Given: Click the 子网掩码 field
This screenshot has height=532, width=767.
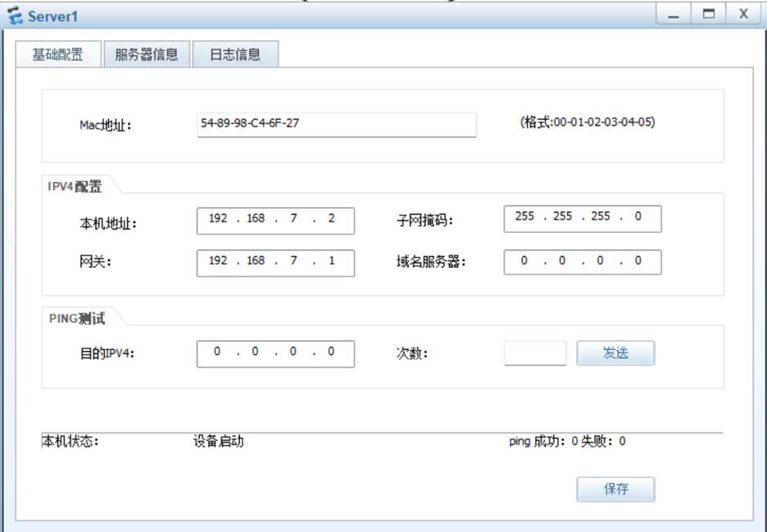Looking at the screenshot, I should pos(582,218).
